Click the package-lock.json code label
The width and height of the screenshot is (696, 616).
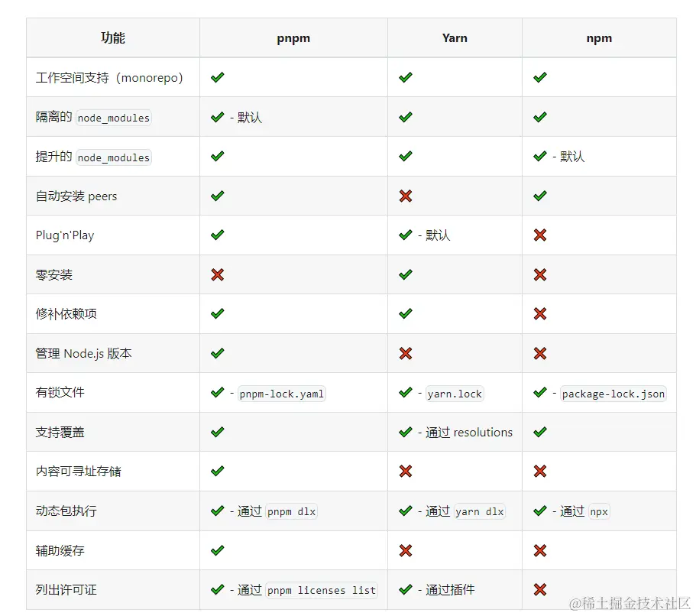point(613,394)
